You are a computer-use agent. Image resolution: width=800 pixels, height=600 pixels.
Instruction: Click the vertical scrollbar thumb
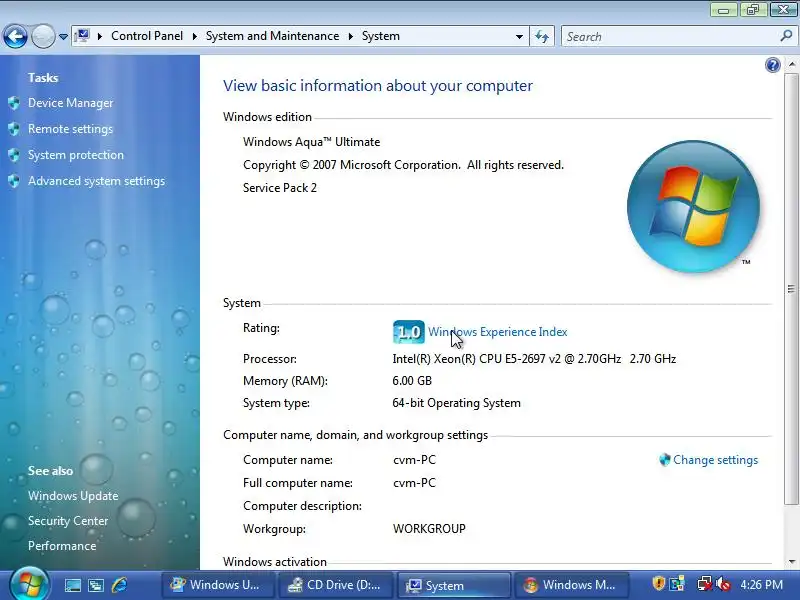[791, 289]
